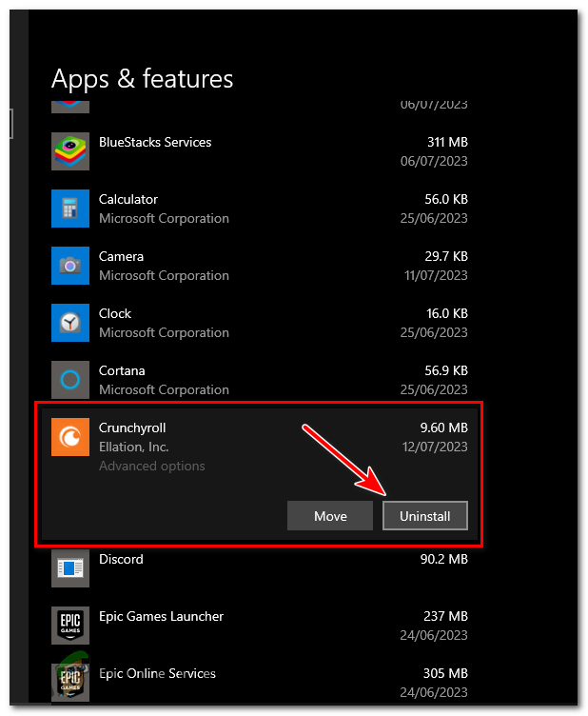The height and width of the screenshot is (716, 588).
Task: Click the Ellation, Inc. publisher text
Action: pos(133,447)
